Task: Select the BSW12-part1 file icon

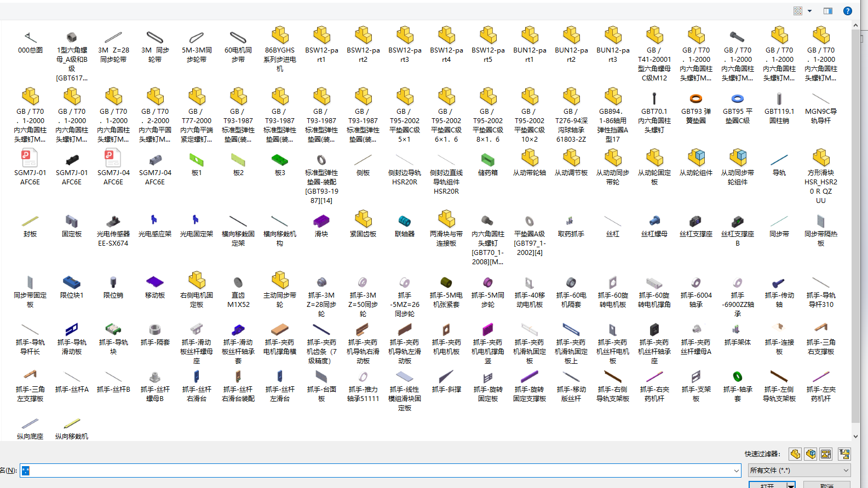Action: (x=321, y=36)
